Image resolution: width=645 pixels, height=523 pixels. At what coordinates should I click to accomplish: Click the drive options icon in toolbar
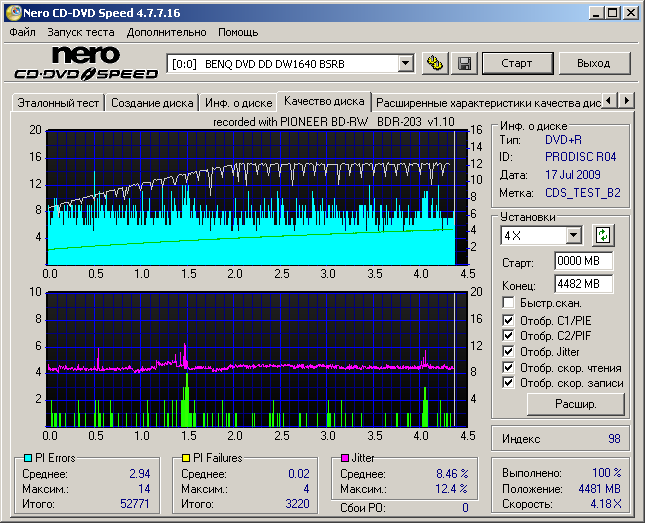click(x=434, y=63)
